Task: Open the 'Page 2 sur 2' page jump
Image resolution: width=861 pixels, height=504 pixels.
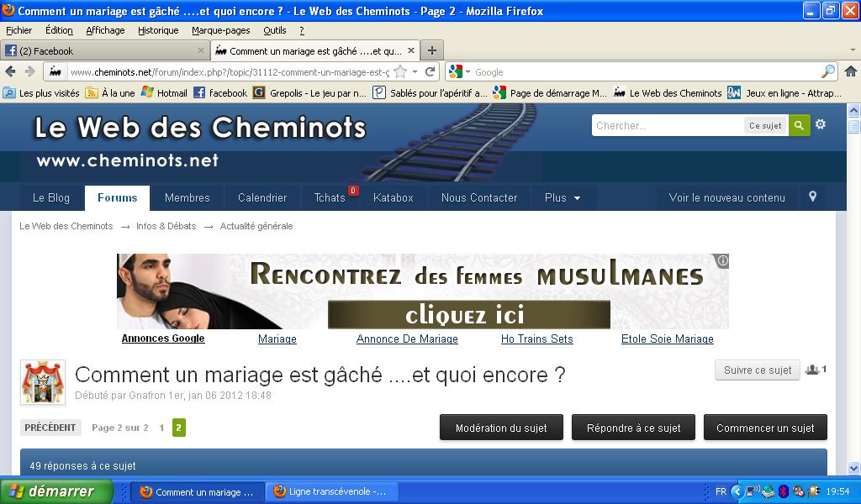Action: pyautogui.click(x=119, y=428)
